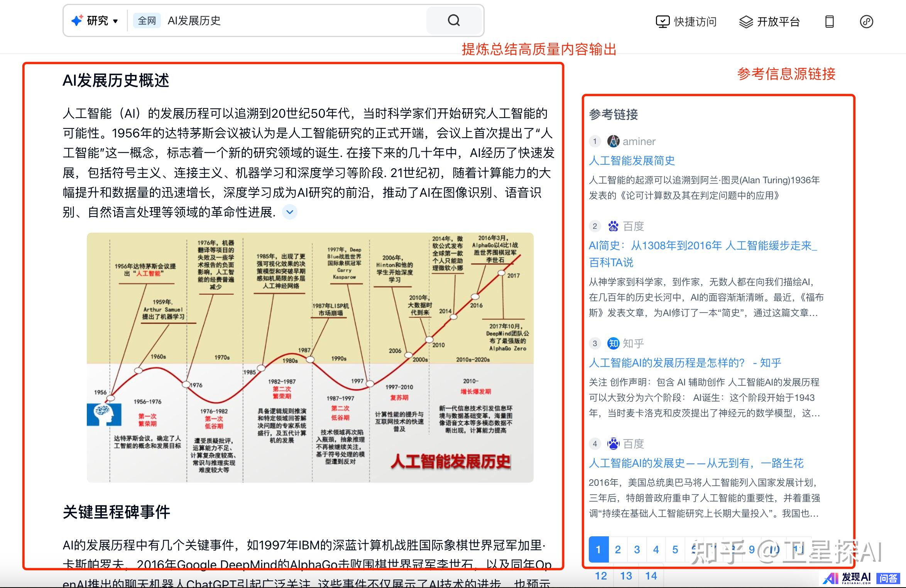Go to page 13 of references
Viewport: 906px width, 588px height.
(626, 576)
